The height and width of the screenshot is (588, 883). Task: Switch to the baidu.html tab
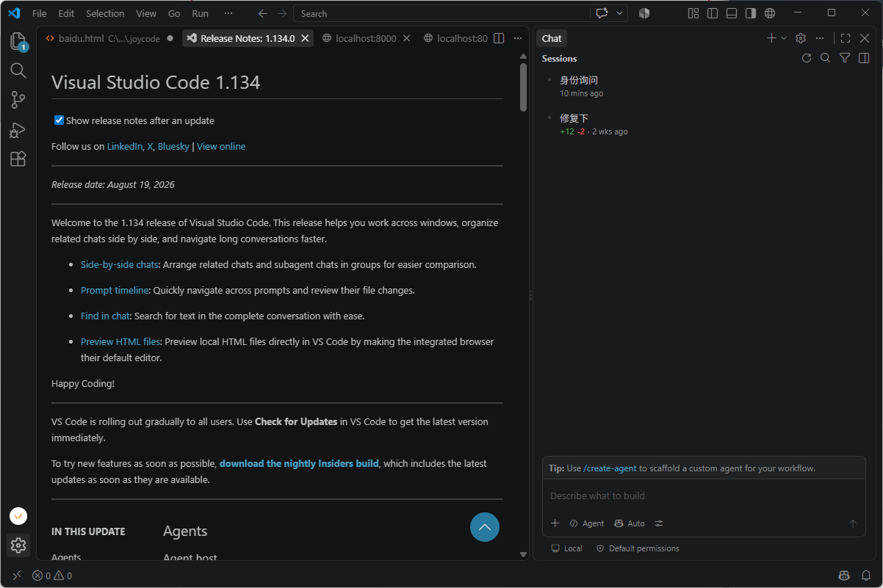pos(109,38)
